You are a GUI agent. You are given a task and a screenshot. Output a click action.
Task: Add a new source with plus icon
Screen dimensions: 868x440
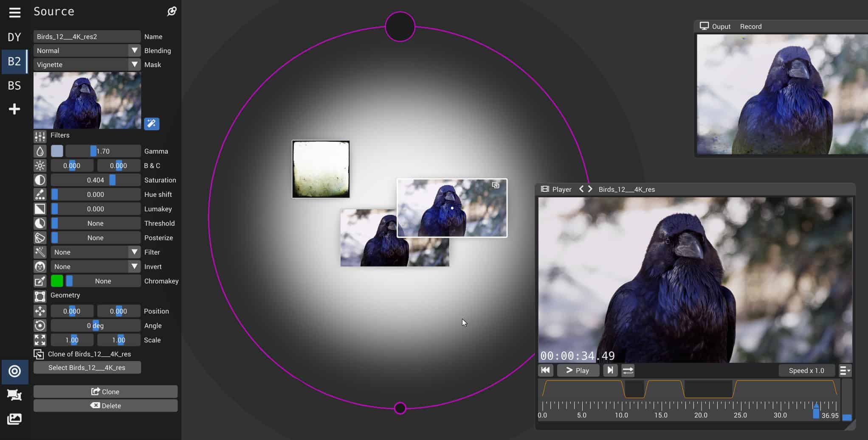pyautogui.click(x=14, y=109)
